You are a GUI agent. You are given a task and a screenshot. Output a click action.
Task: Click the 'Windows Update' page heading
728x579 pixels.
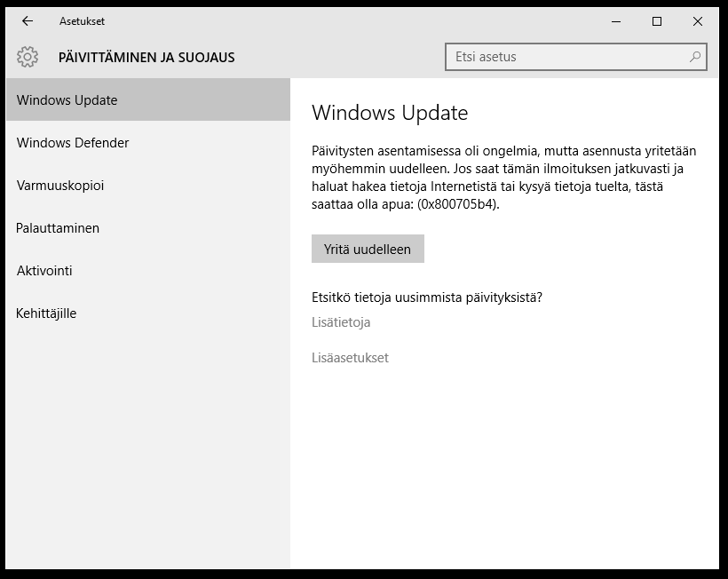tap(390, 113)
